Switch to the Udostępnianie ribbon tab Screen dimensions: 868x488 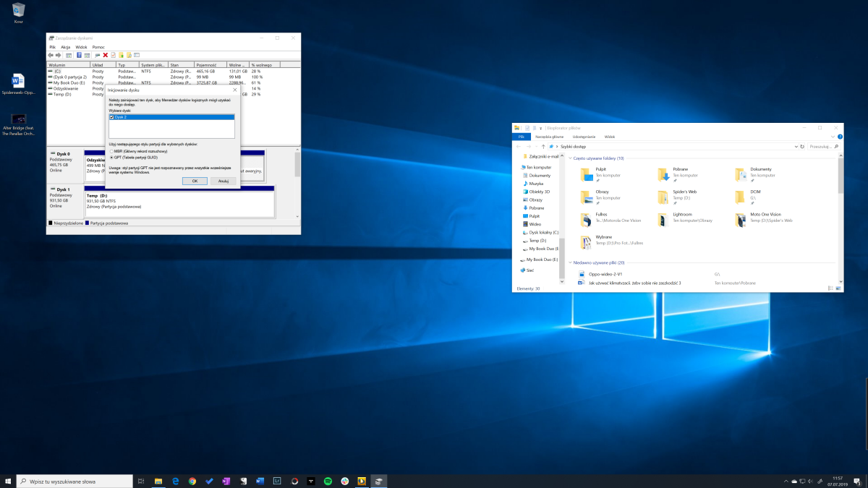click(584, 136)
